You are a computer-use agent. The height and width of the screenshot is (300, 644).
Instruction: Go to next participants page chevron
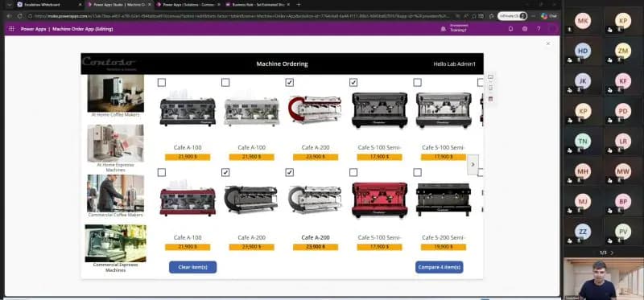point(612,253)
